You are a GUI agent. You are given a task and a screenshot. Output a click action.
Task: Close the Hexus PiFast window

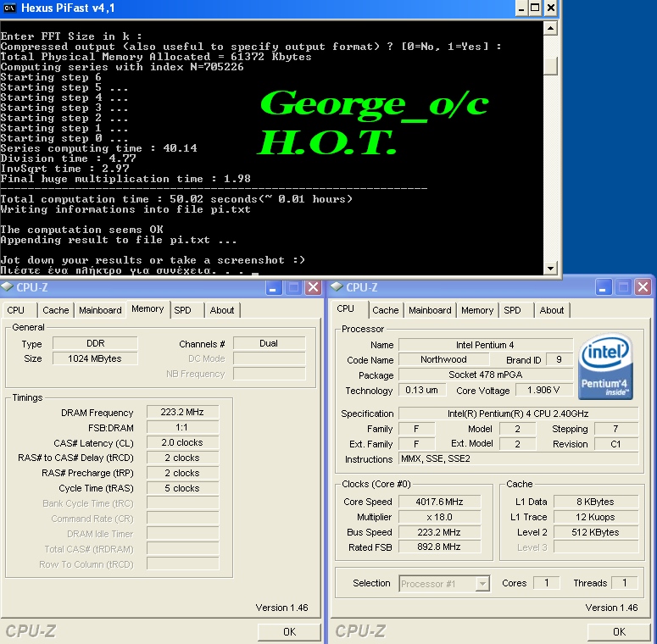[x=550, y=8]
